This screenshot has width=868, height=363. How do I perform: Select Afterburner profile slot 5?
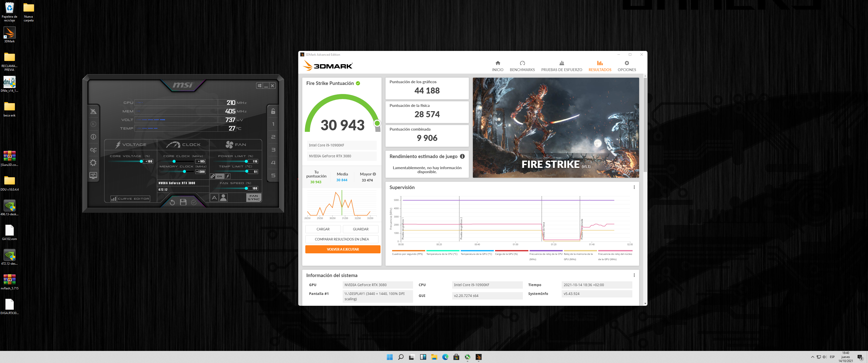(x=273, y=175)
